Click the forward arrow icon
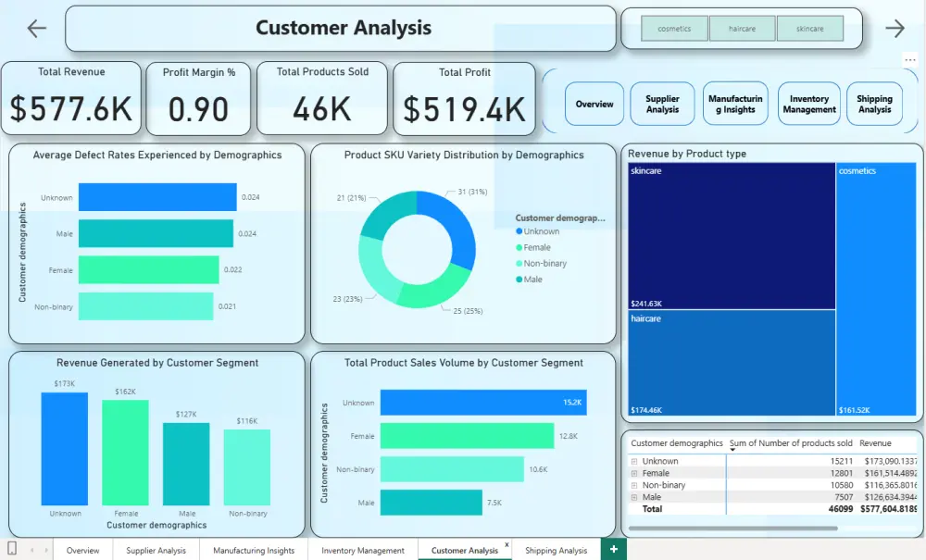This screenshot has height=560, width=926. pyautogui.click(x=895, y=28)
